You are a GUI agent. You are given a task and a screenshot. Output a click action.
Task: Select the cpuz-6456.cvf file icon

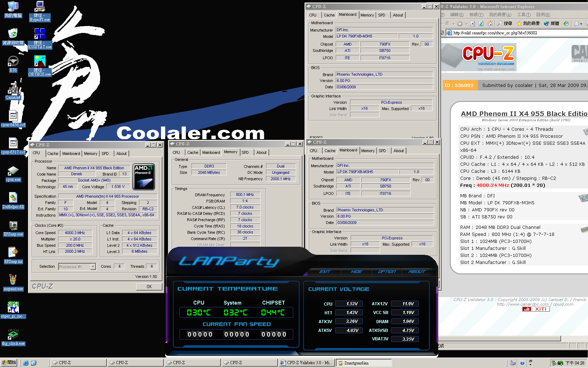click(x=13, y=118)
